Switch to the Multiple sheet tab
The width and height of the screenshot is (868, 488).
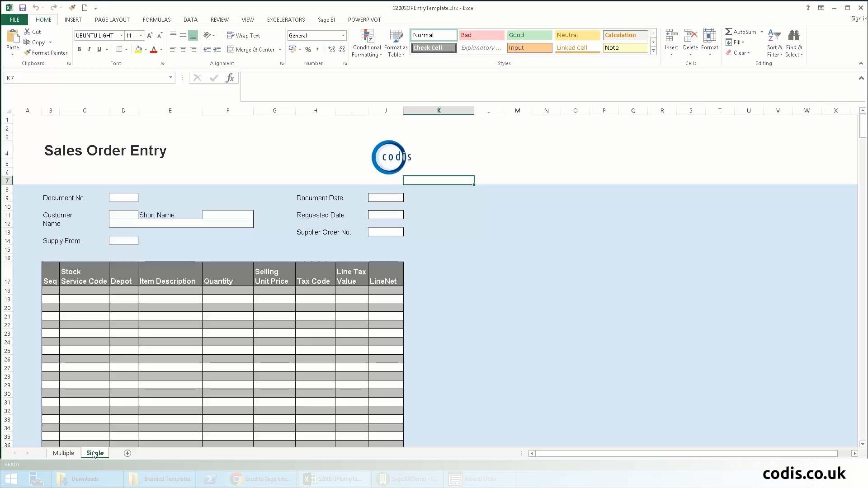tap(63, 453)
